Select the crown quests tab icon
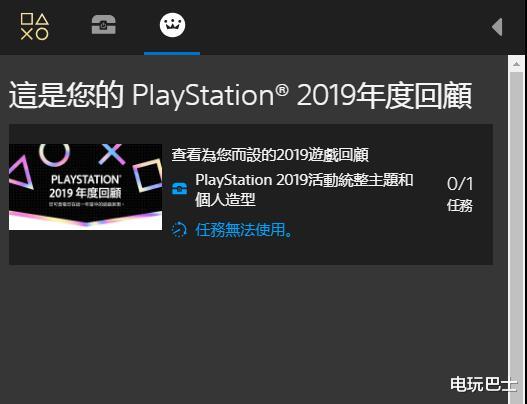527x404 pixels. (172, 25)
